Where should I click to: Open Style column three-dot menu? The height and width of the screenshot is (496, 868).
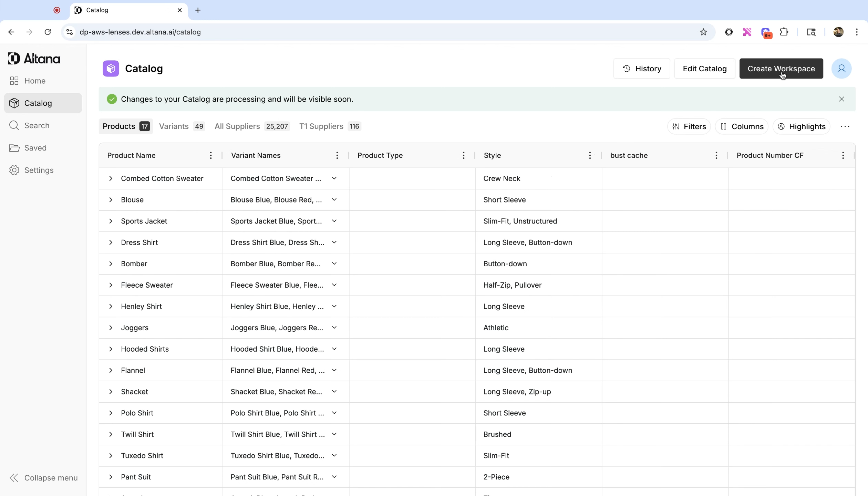pyautogui.click(x=590, y=155)
